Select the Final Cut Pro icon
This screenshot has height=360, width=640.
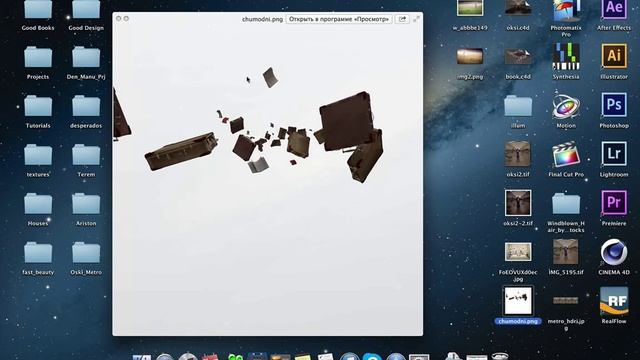pyautogui.click(x=566, y=154)
